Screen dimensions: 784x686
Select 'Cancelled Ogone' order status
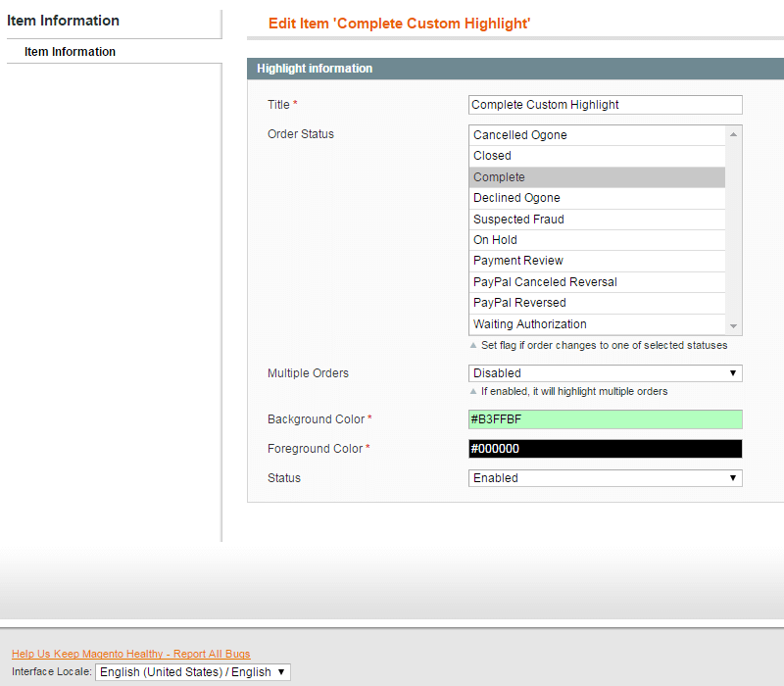(x=596, y=135)
